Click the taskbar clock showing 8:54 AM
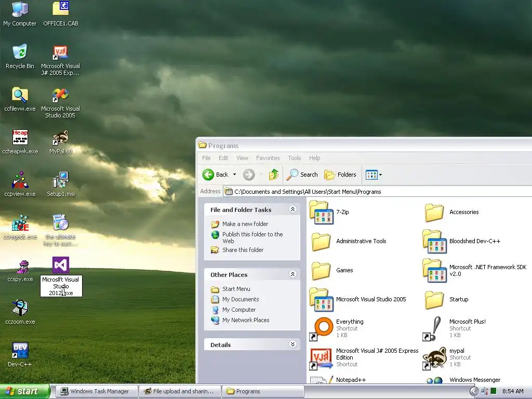 pyautogui.click(x=513, y=392)
